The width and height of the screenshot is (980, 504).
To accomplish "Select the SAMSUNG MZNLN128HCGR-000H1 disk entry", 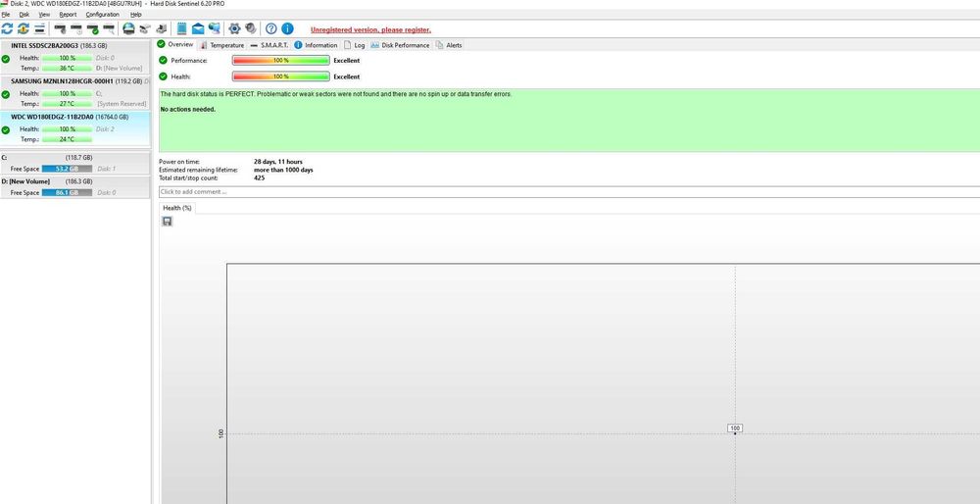I will (75, 92).
